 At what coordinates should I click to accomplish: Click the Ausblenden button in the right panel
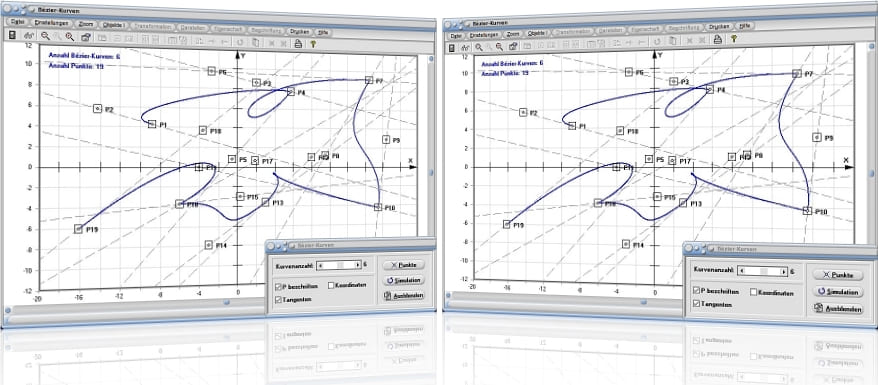838,308
